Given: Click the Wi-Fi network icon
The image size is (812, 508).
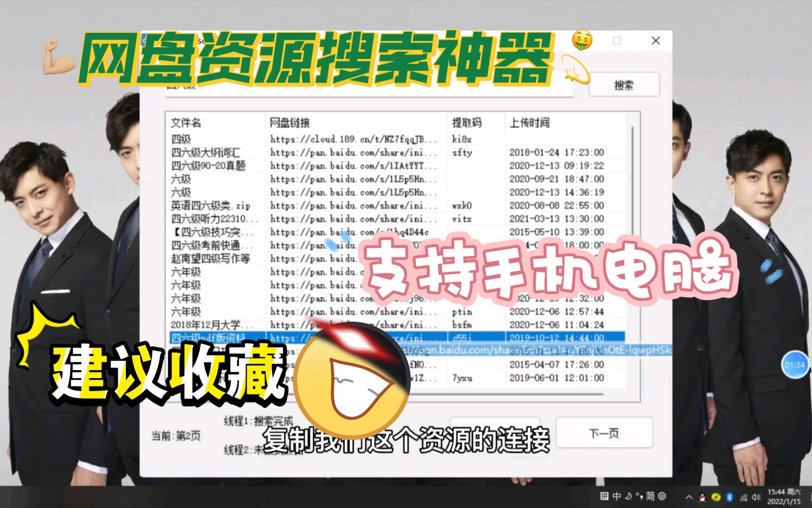Looking at the screenshot, I should [744, 497].
